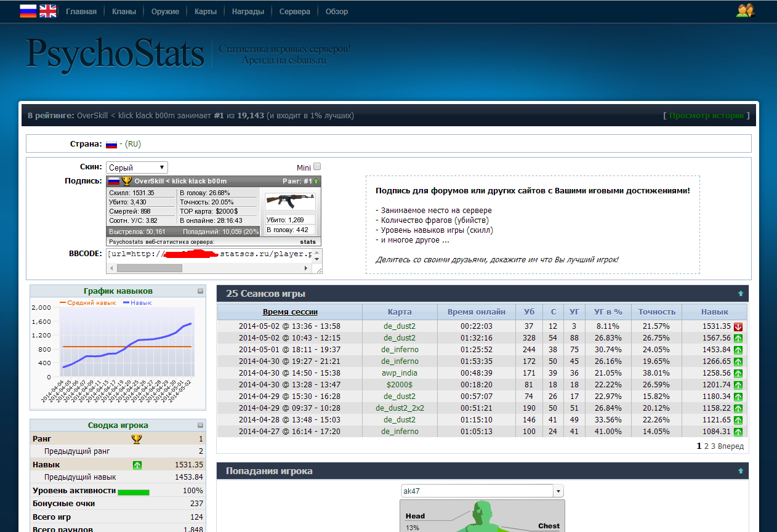Click green up arrow for 1453.84 session

coord(738,350)
